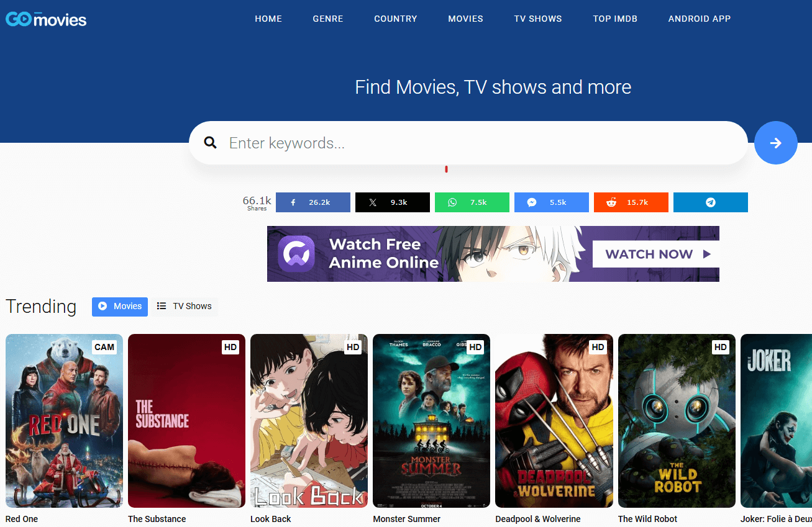Open the Genre menu

pyautogui.click(x=328, y=19)
